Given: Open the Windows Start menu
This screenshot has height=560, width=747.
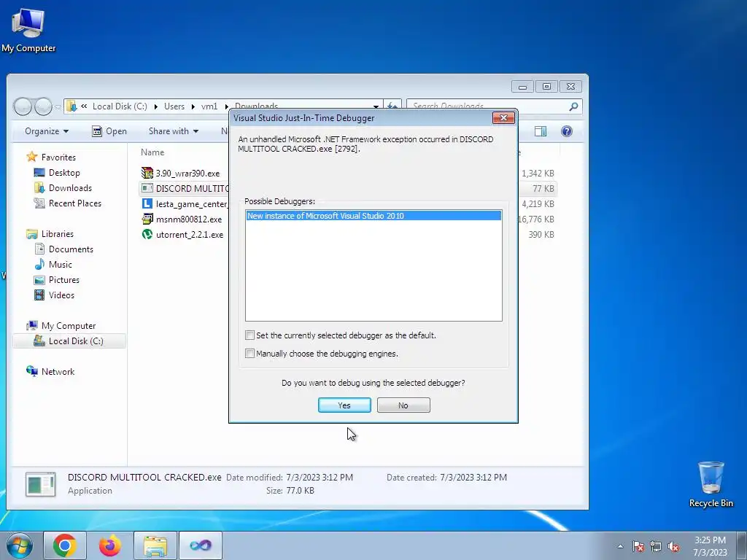Looking at the screenshot, I should point(20,545).
